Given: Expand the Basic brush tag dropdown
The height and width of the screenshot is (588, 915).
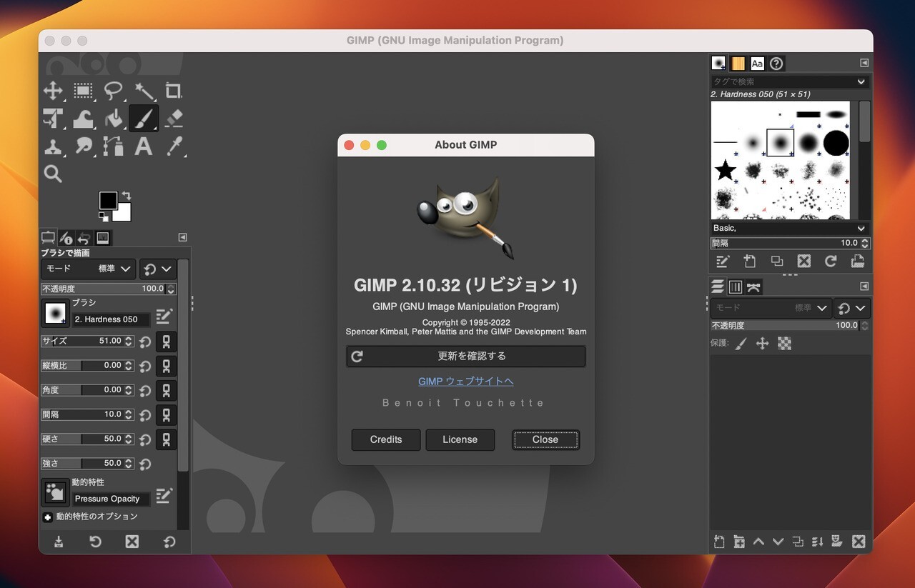Looking at the screenshot, I should click(x=790, y=228).
